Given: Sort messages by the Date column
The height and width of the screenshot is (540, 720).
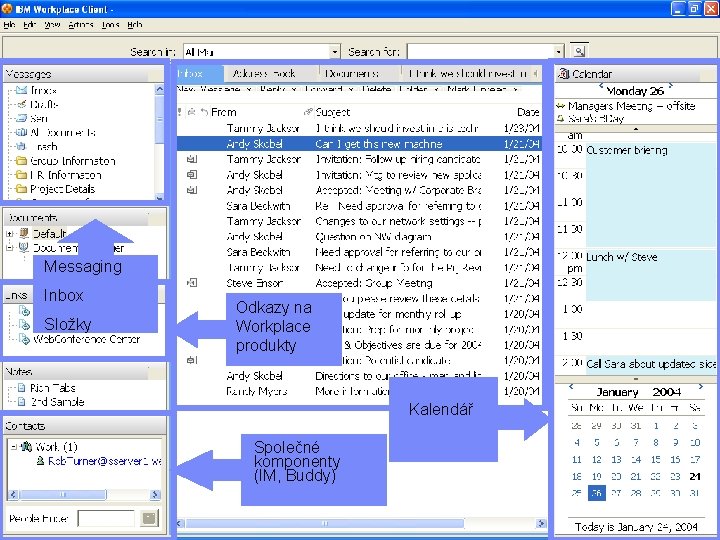Looking at the screenshot, I should (x=528, y=112).
